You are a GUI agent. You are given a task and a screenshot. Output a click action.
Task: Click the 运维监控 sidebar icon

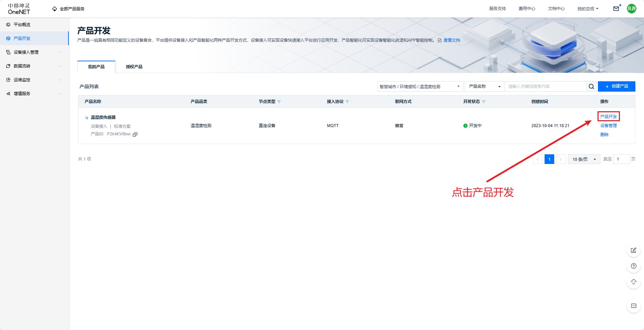pyautogui.click(x=8, y=80)
